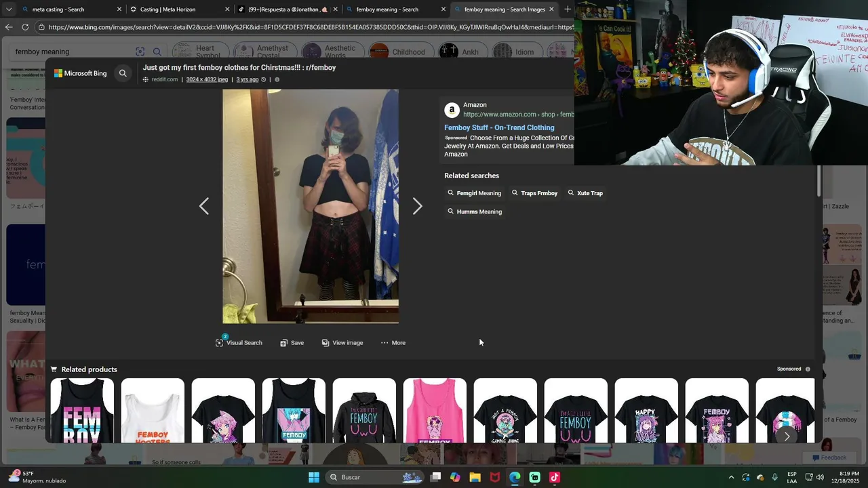The width and height of the screenshot is (868, 488).
Task: Open the tab list dropdown arrow
Action: [x=8, y=9]
